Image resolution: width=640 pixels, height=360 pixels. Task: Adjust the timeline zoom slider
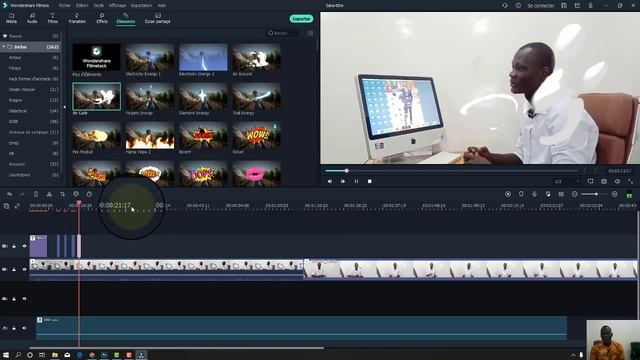[x=595, y=194]
